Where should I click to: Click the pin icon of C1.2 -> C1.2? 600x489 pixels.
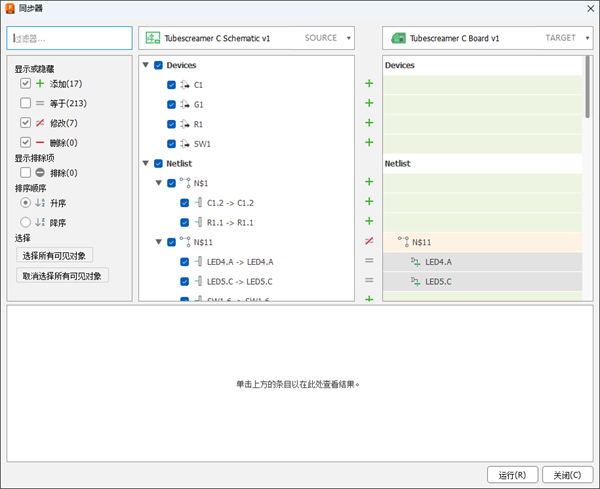pos(198,202)
